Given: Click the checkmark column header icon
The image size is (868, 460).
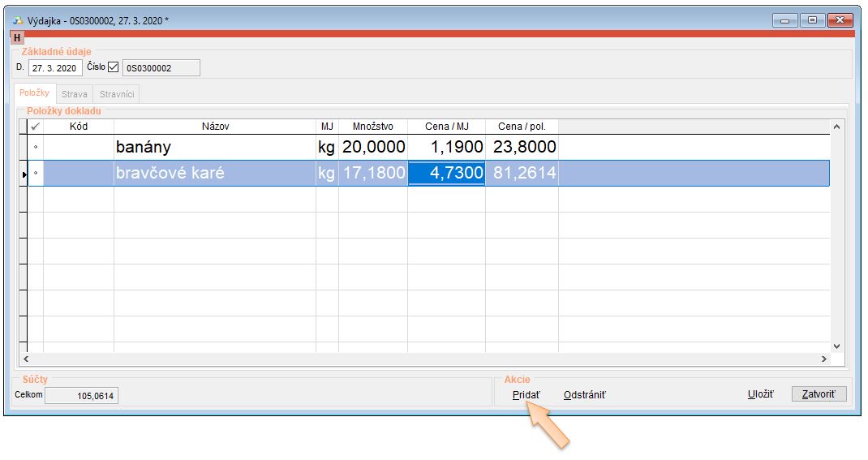Looking at the screenshot, I should click(x=35, y=127).
